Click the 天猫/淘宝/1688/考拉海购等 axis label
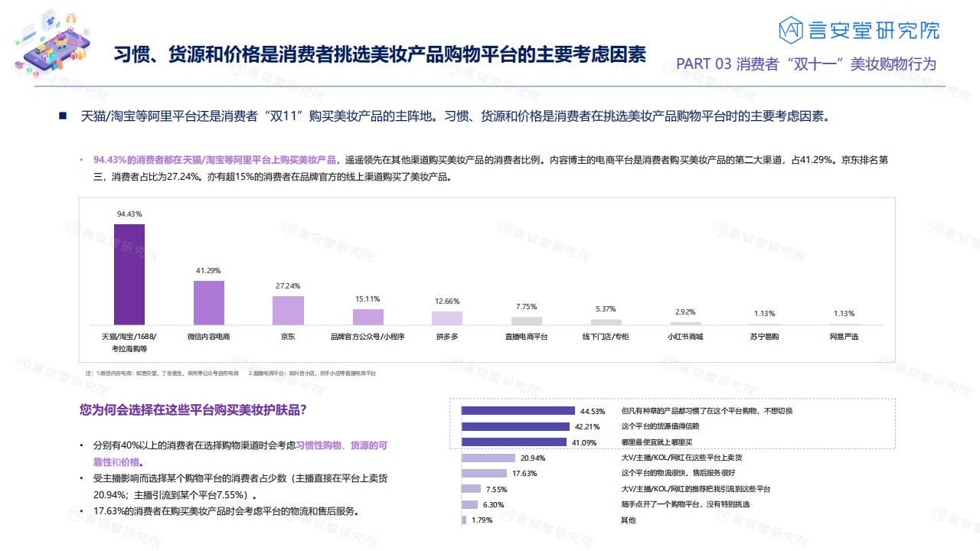This screenshot has width=980, height=551. click(129, 341)
